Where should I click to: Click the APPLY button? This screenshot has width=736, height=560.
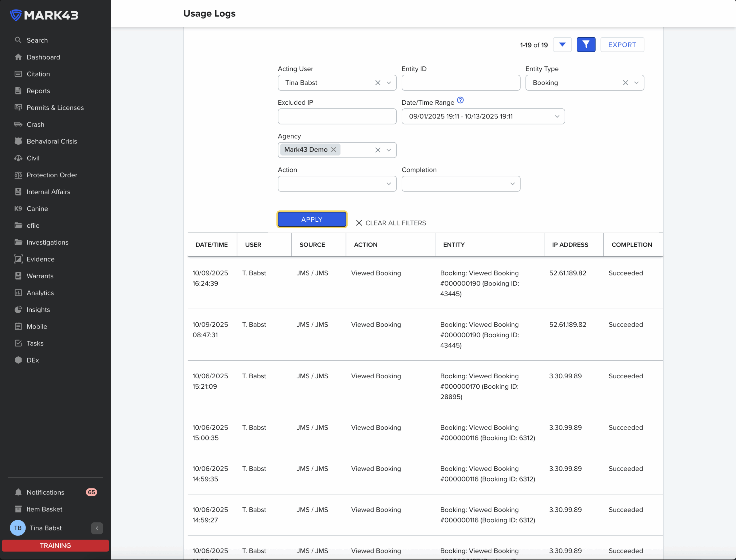[312, 219]
